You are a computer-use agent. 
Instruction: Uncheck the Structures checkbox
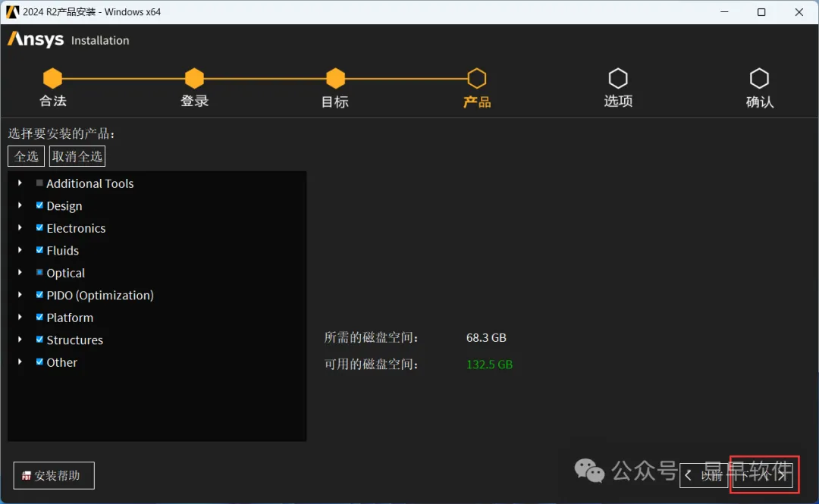39,340
